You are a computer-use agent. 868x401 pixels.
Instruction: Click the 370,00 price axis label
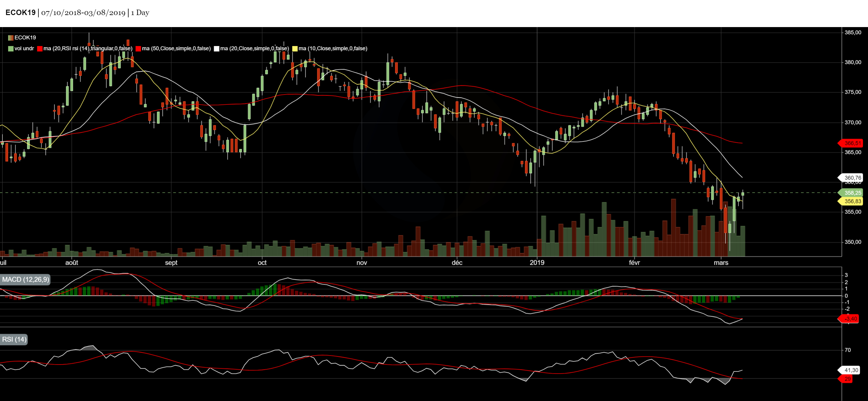[x=853, y=122]
